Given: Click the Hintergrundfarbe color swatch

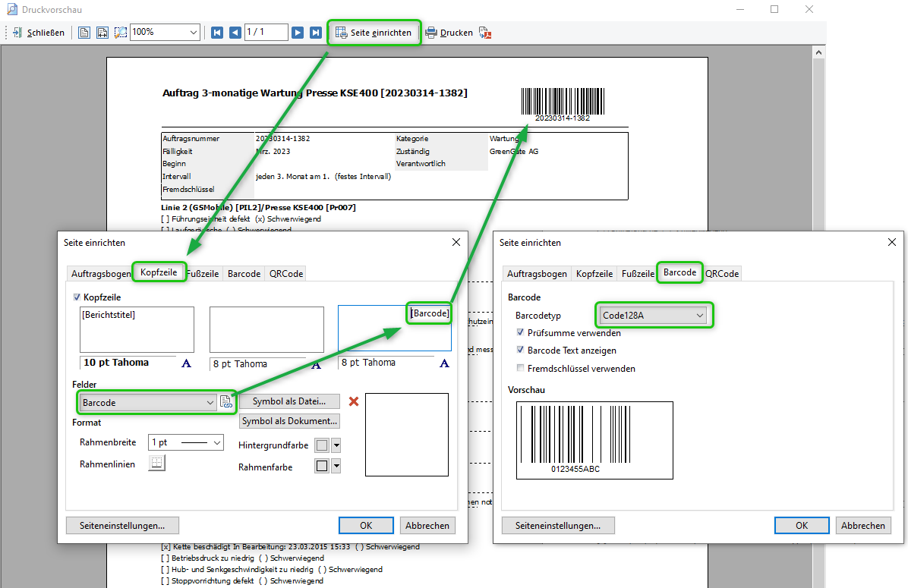Looking at the screenshot, I should click(x=322, y=445).
